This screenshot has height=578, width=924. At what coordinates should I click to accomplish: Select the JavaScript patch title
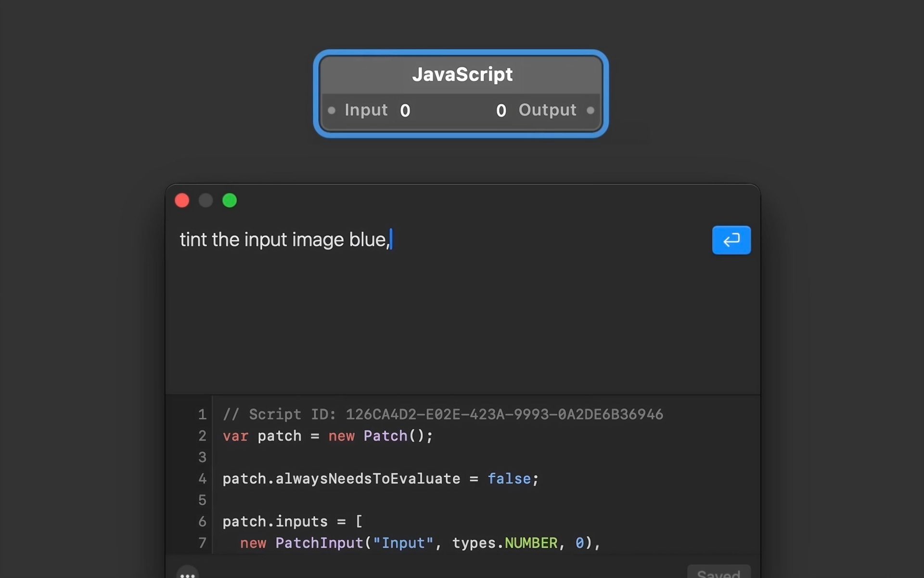click(x=462, y=75)
